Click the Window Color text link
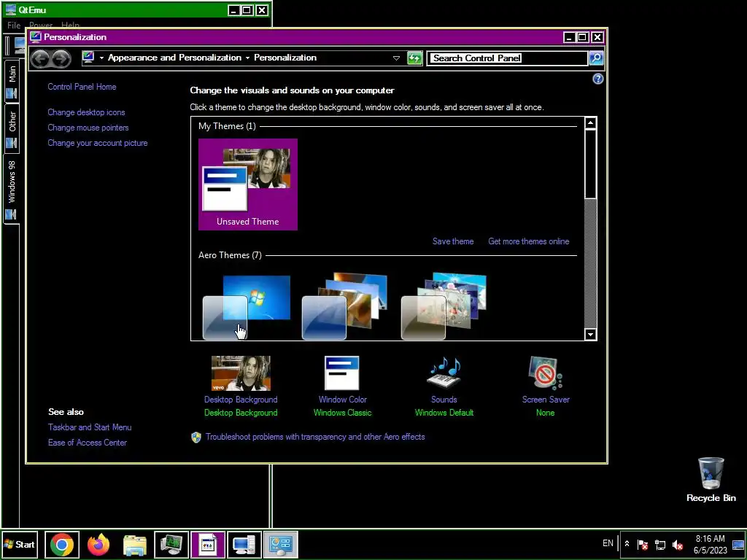The image size is (747, 560). point(343,400)
